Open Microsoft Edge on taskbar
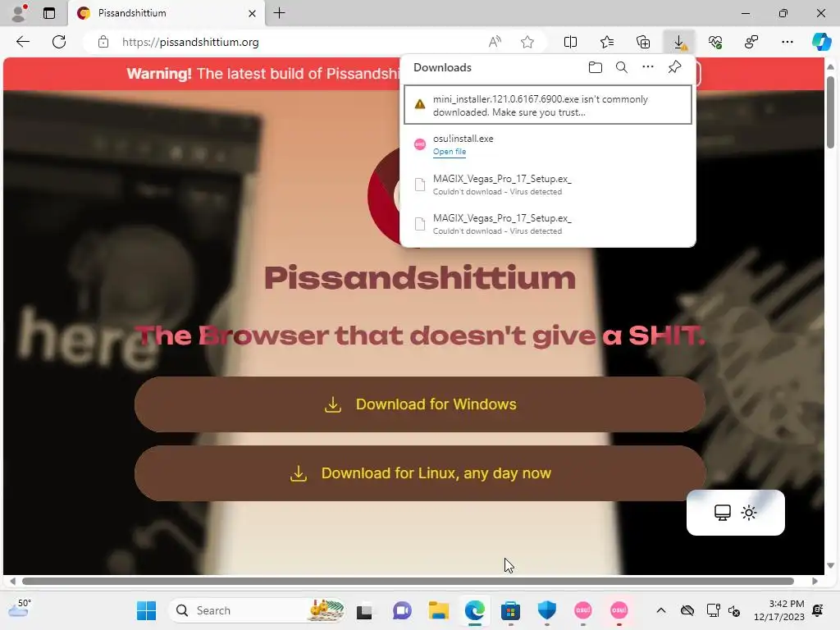The height and width of the screenshot is (630, 840). [x=475, y=610]
